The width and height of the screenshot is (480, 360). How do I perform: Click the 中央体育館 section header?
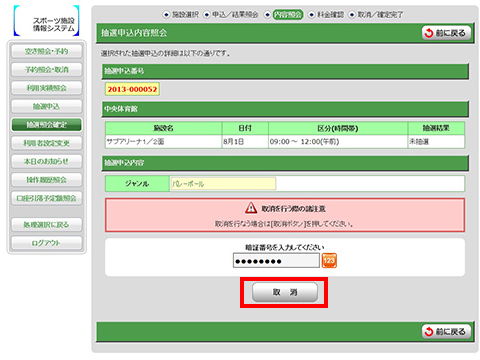(285, 109)
